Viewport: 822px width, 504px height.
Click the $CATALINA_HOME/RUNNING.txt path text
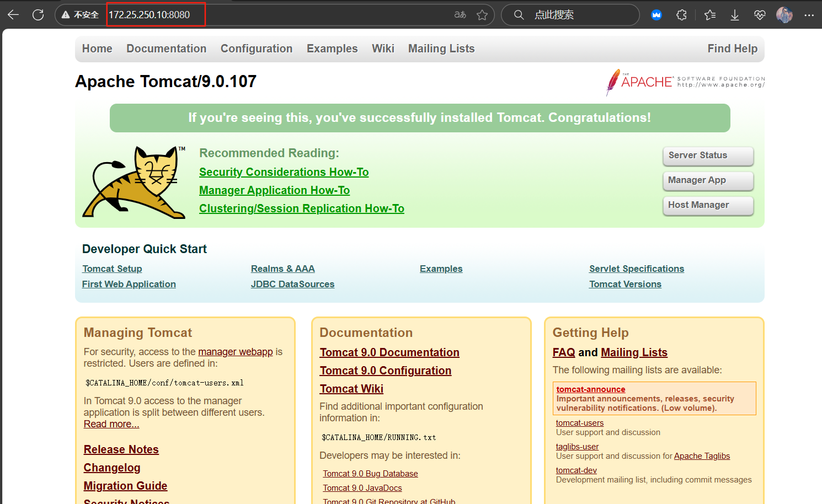pos(379,437)
